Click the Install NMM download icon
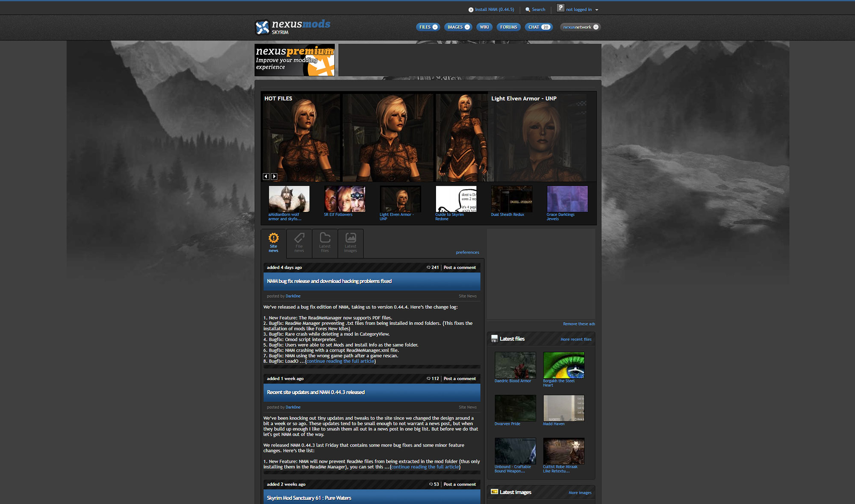Viewport: 855px width, 504px height. point(471,9)
